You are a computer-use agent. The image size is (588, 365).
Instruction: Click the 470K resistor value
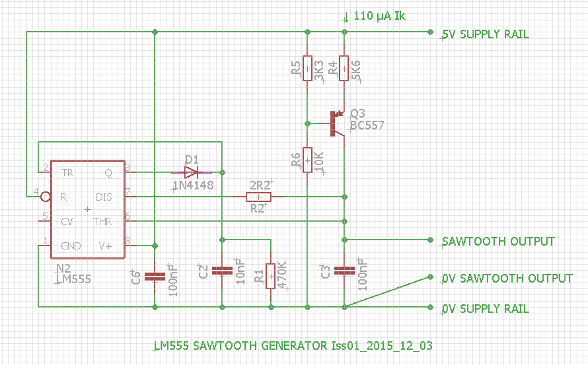click(282, 275)
